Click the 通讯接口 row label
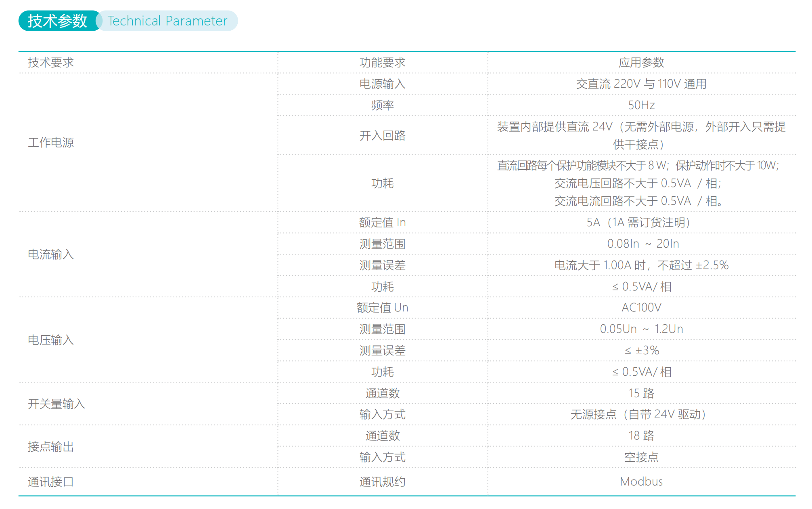812x509 pixels. pos(49,482)
